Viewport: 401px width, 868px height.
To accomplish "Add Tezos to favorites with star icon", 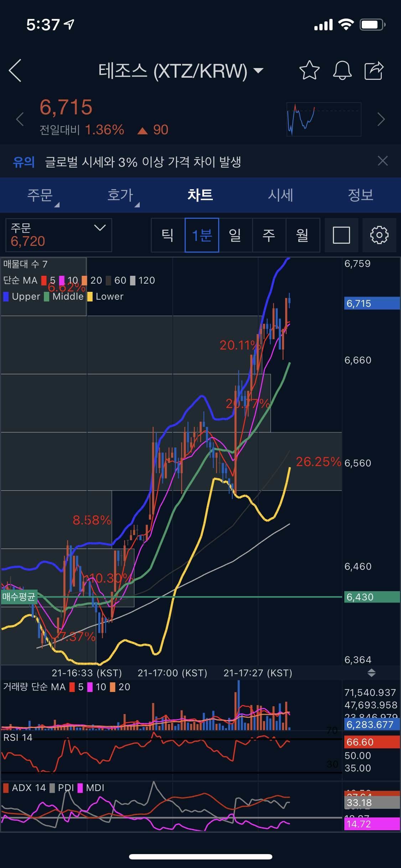I will click(309, 71).
